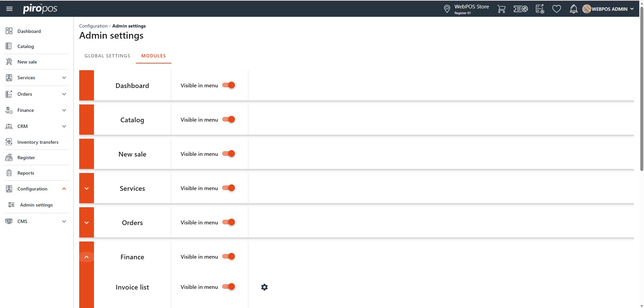644x308 pixels.
Task: Switch to the Global Settings tab
Action: pos(107,56)
